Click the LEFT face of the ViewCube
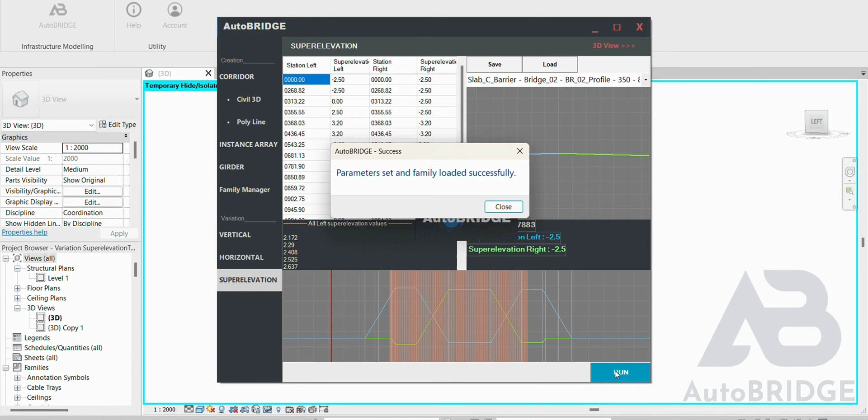 [816, 121]
